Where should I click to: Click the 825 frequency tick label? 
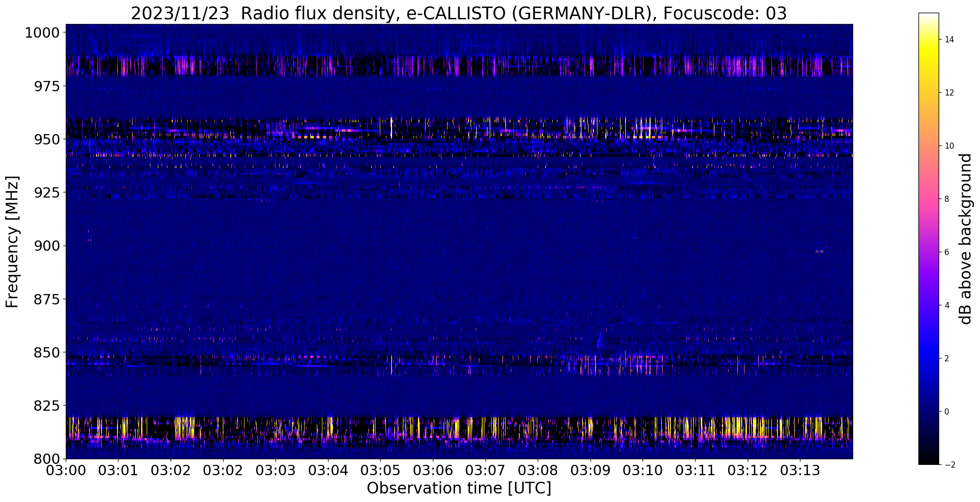[x=47, y=406]
